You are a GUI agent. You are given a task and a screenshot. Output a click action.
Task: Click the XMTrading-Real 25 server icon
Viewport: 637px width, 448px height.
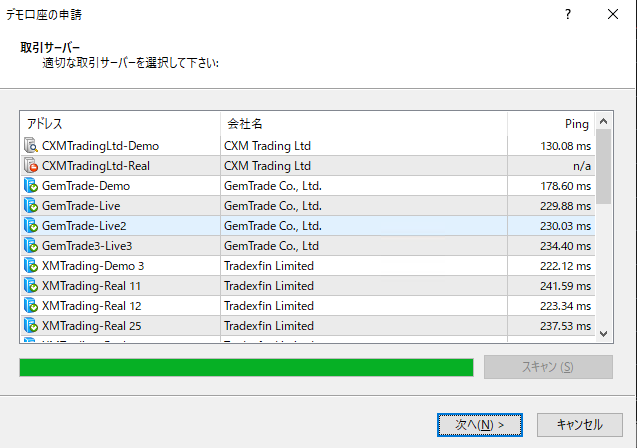point(31,325)
